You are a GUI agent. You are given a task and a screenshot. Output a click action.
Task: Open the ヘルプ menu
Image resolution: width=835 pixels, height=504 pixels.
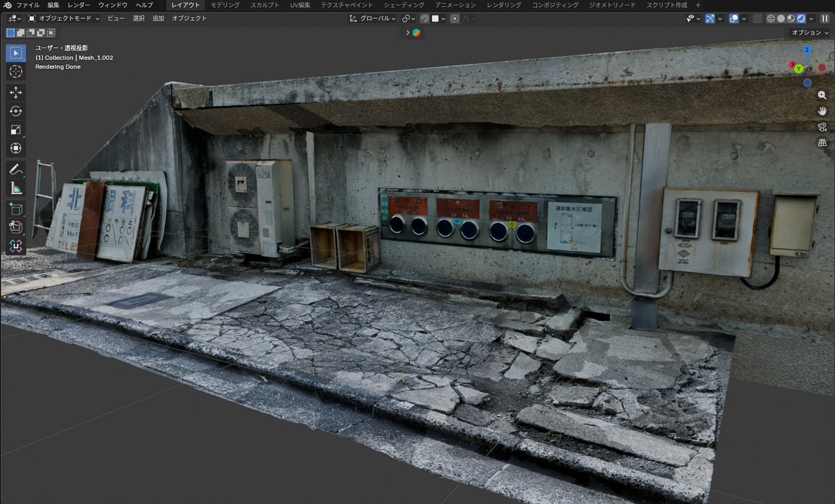pyautogui.click(x=144, y=5)
